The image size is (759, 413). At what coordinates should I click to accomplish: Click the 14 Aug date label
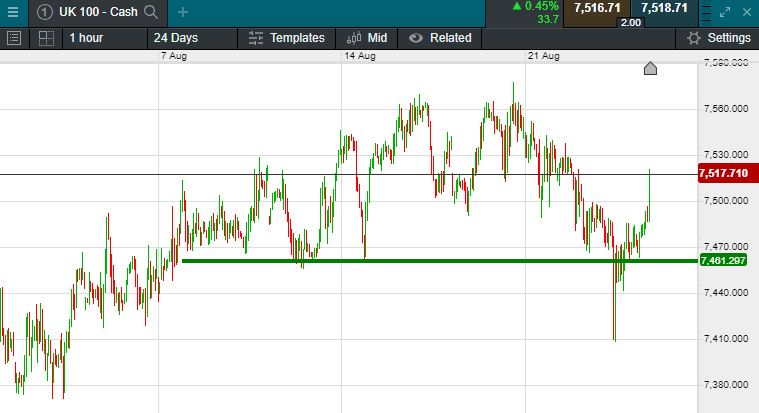pyautogui.click(x=360, y=56)
